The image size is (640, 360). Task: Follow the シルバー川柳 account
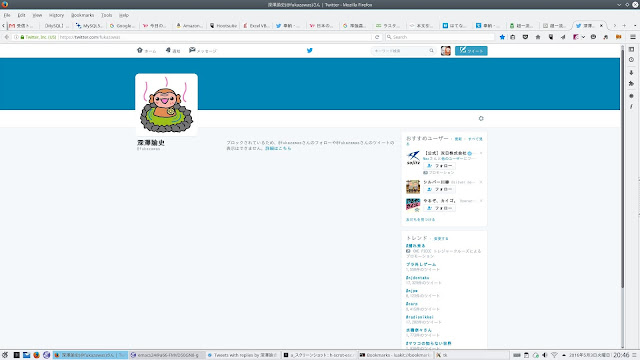click(x=440, y=189)
